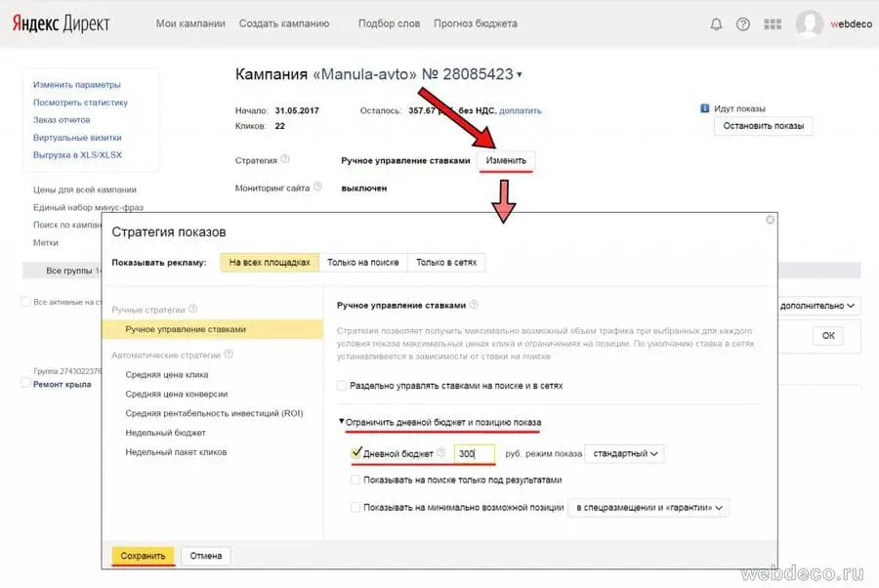Select Недельный пакет кликов strategy

click(x=176, y=452)
